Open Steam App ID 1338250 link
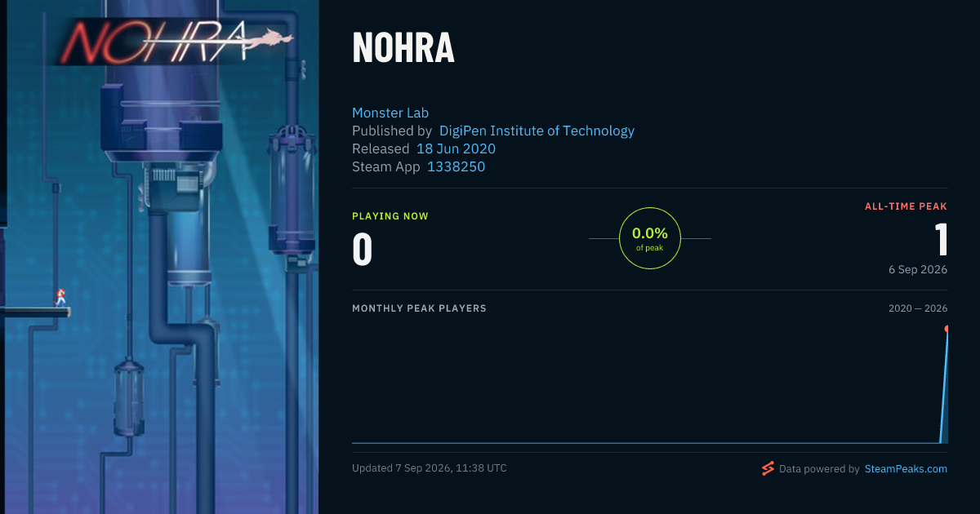 point(457,166)
